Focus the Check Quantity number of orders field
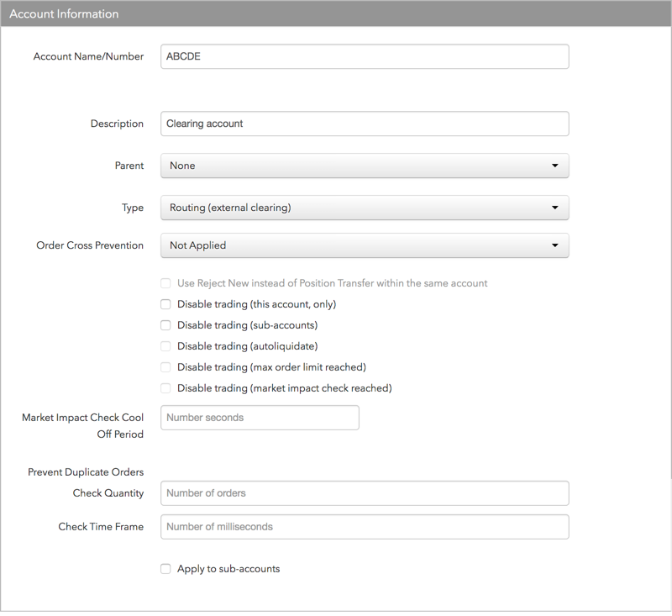The height and width of the screenshot is (616, 672). pos(365,493)
